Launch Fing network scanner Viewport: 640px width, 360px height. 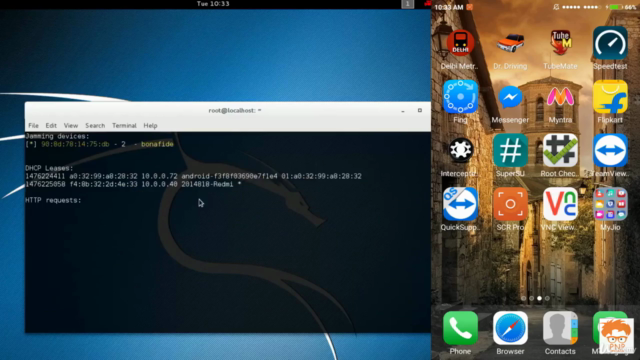point(460,97)
